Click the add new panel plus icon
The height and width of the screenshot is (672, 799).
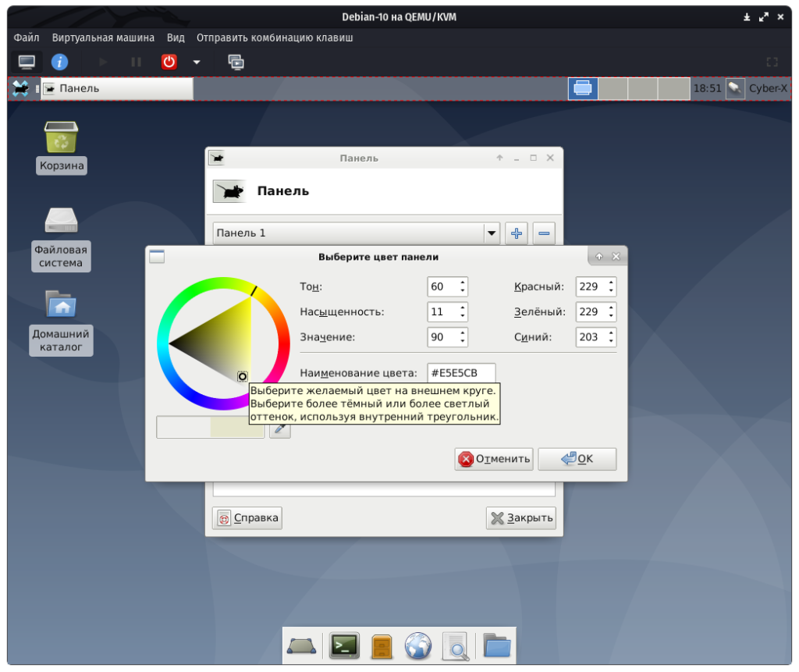516,233
